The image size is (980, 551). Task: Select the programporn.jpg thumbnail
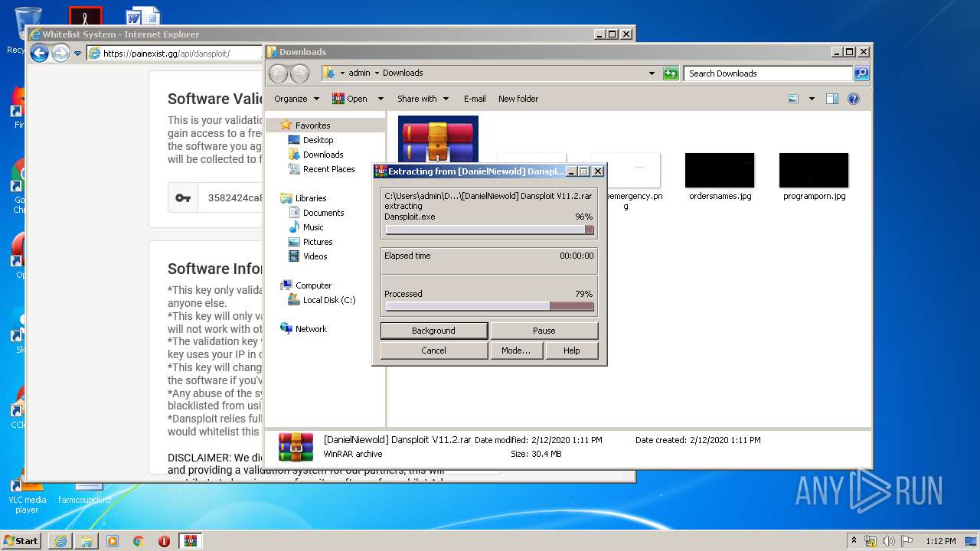(814, 170)
